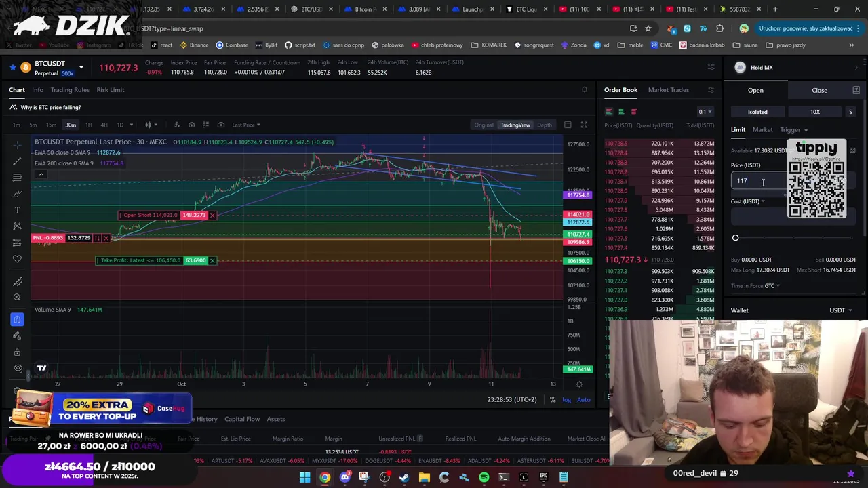Open Wallet USDT currency dropdown
The image size is (868, 488).
(x=841, y=310)
